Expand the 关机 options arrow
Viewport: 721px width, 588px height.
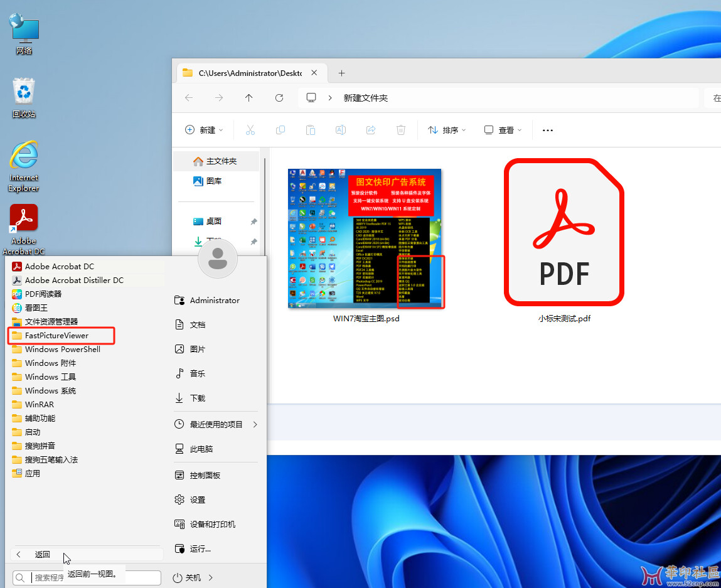coord(211,577)
